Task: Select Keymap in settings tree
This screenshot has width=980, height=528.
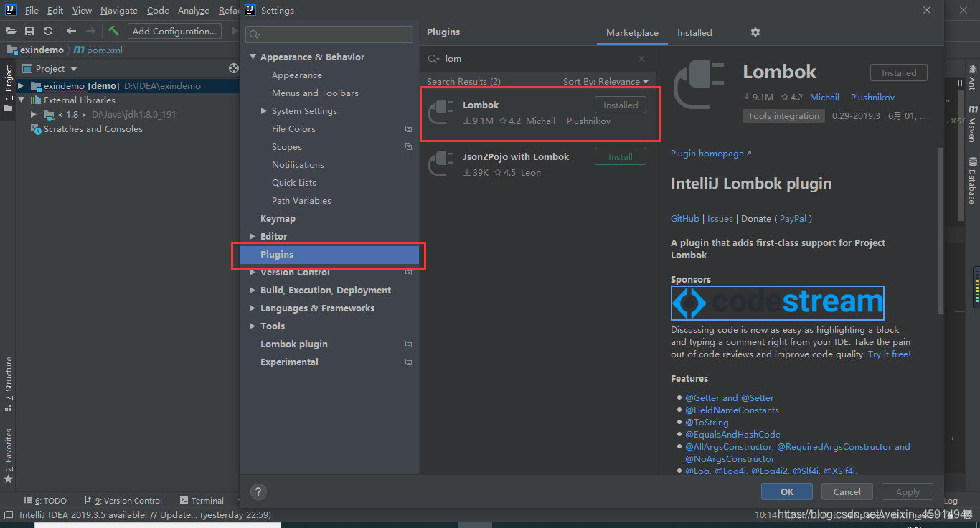Action: [x=278, y=219]
